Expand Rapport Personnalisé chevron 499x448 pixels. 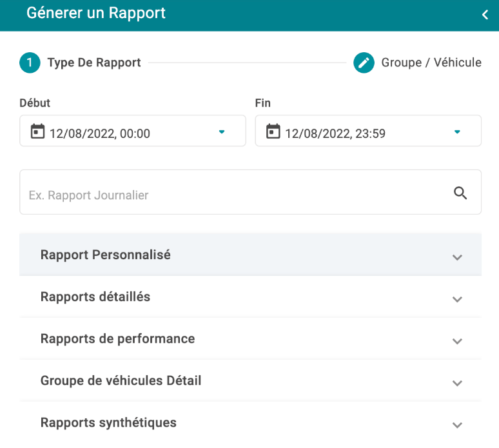pyautogui.click(x=457, y=257)
